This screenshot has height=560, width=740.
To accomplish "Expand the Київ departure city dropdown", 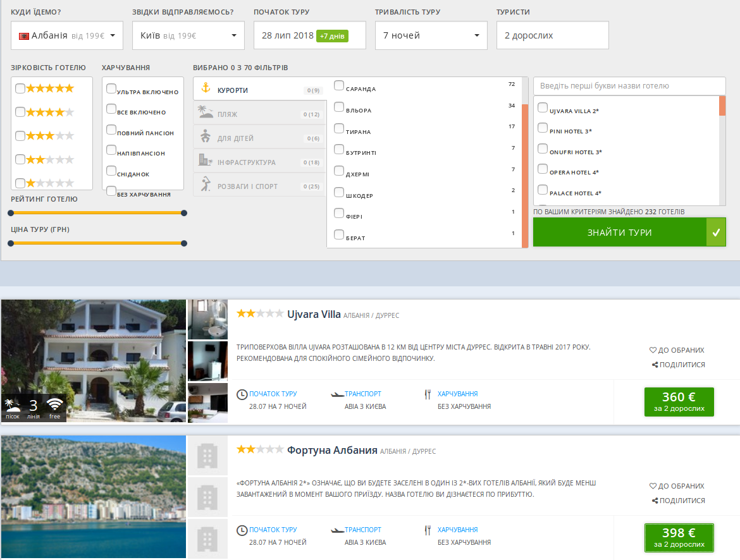I will pyautogui.click(x=188, y=35).
